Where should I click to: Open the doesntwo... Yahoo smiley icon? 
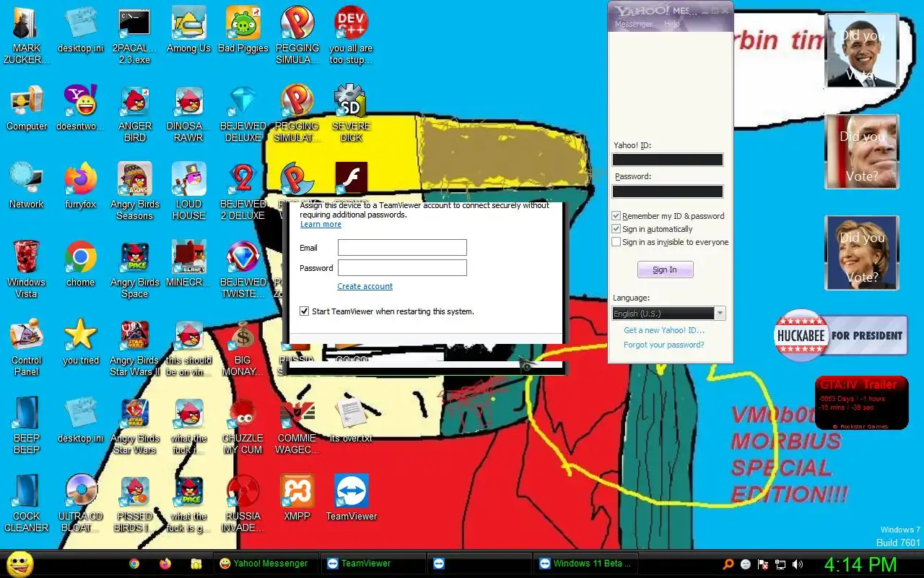(x=81, y=108)
